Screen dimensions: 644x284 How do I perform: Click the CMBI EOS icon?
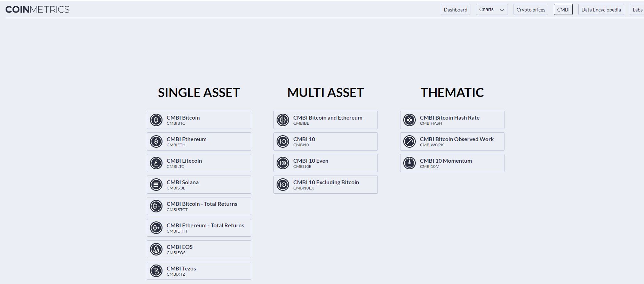pyautogui.click(x=156, y=249)
